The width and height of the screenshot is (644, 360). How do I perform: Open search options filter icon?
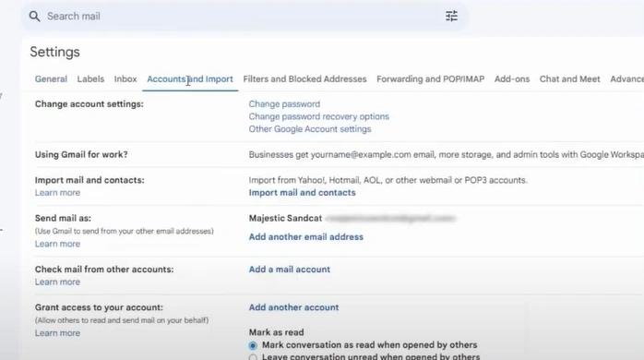pos(451,16)
